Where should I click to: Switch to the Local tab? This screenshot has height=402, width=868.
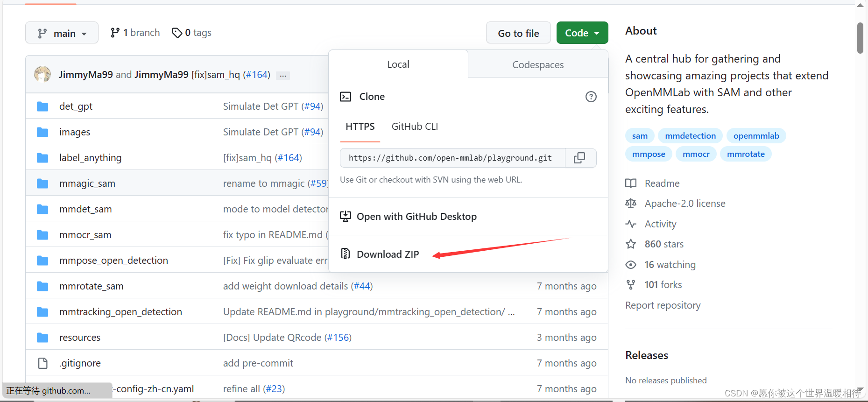point(398,64)
